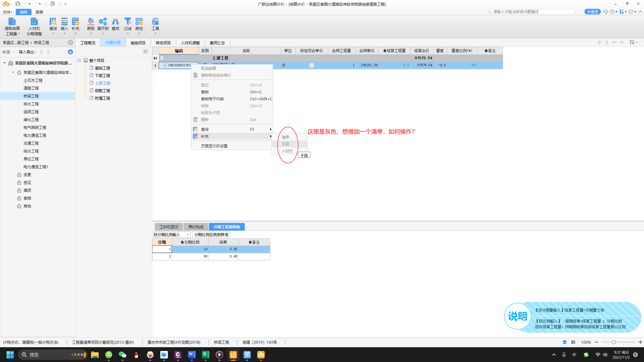Click the zoom out minus button
The height and width of the screenshot is (362, 644).
[x=596, y=342]
